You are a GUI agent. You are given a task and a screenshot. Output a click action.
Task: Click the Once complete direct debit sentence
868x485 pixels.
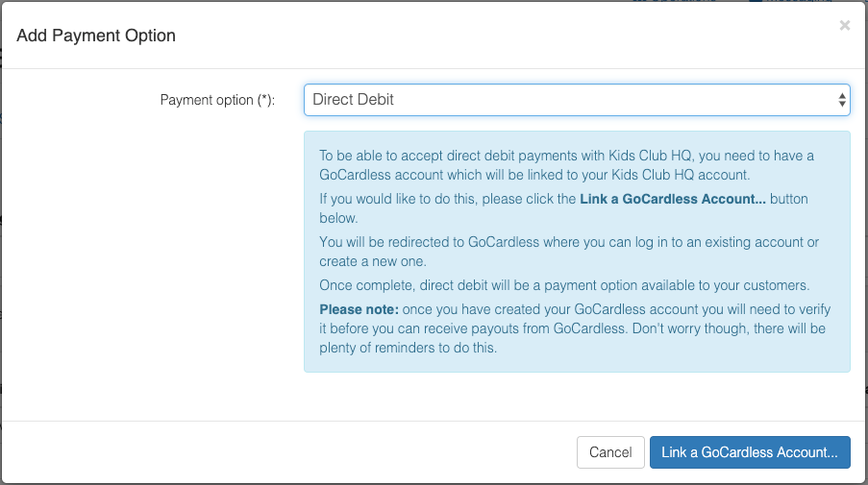(x=564, y=285)
